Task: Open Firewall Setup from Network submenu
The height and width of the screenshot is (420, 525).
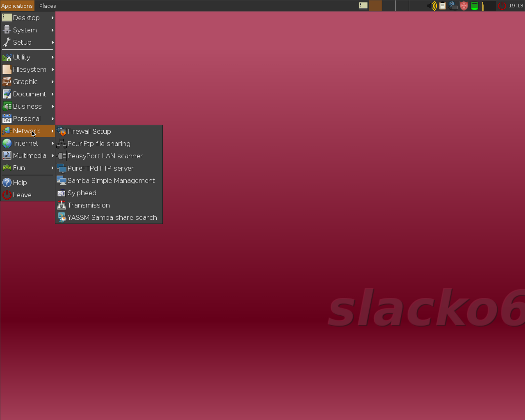Action: [x=109, y=131]
